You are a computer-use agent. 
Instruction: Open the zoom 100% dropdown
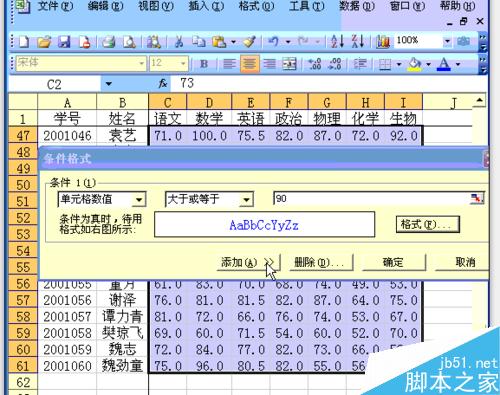point(447,41)
